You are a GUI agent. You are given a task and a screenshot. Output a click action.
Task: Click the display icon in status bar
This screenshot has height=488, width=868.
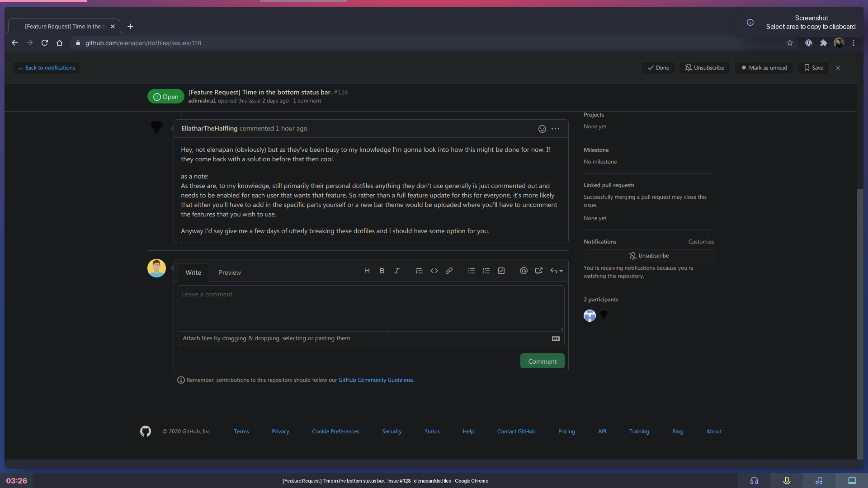point(852,481)
